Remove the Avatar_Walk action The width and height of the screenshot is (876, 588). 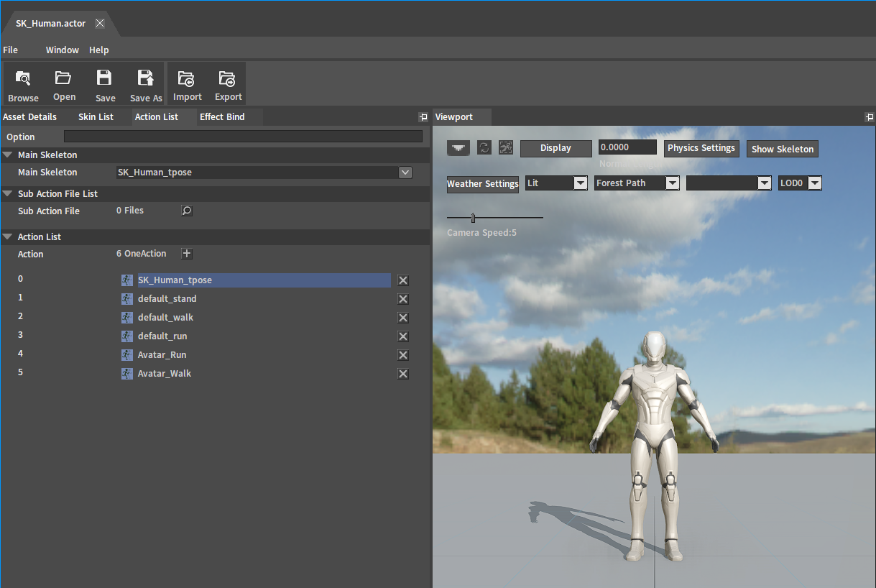coord(403,374)
